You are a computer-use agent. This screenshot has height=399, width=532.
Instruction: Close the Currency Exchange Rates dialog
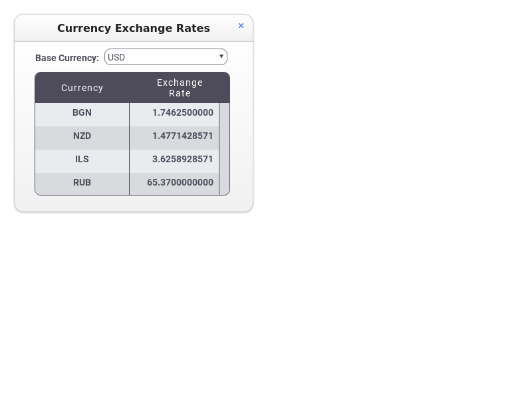(x=241, y=26)
